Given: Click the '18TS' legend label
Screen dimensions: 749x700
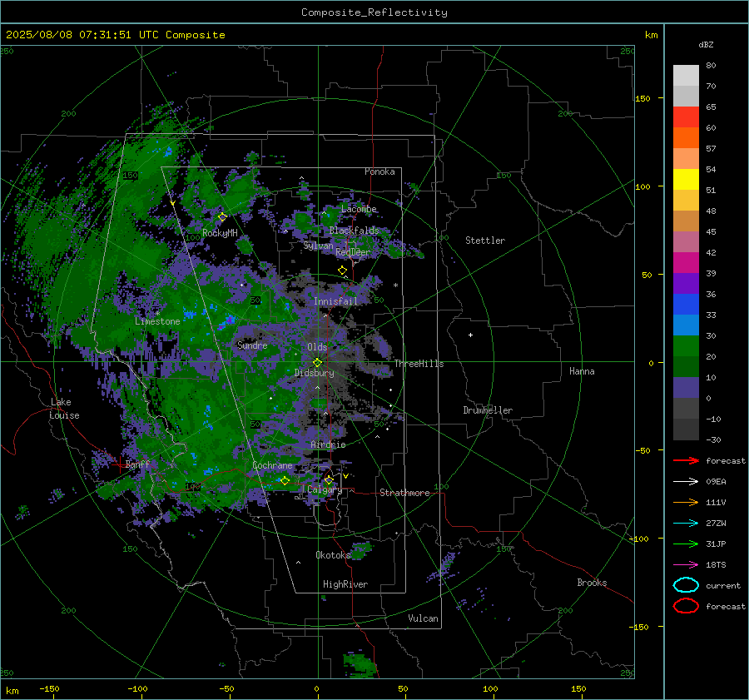Looking at the screenshot, I should click(716, 565).
